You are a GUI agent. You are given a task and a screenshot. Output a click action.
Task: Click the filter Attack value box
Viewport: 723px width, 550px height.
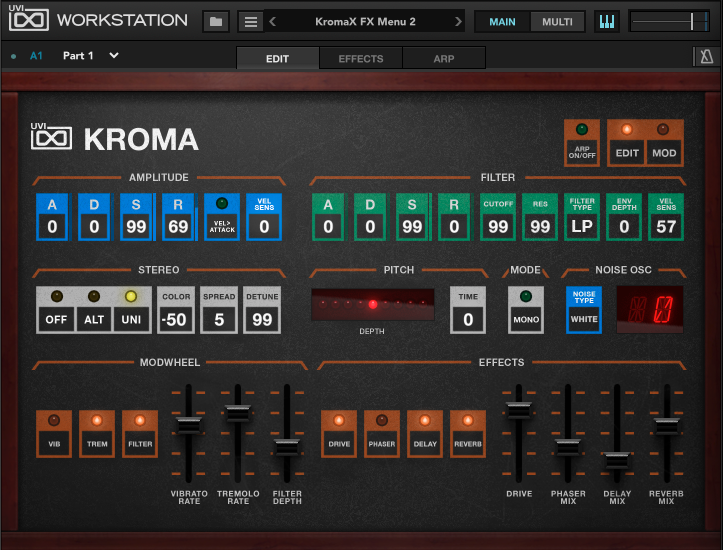[328, 226]
